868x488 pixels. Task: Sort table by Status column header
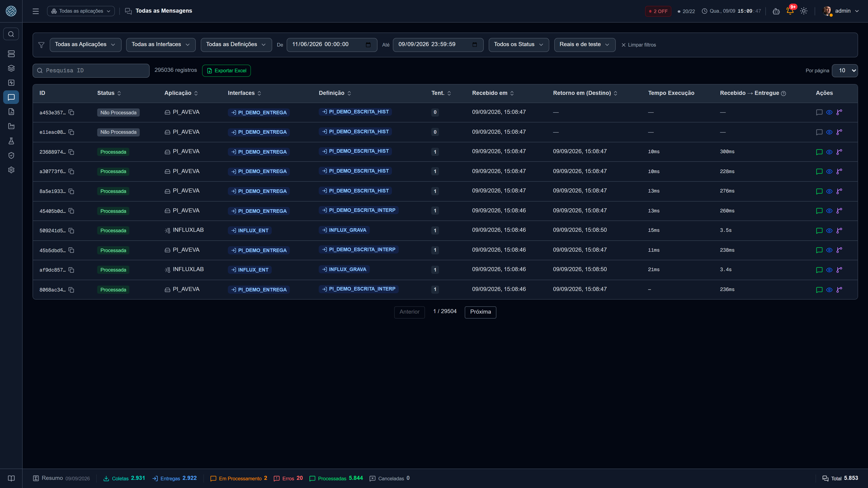[x=109, y=93]
